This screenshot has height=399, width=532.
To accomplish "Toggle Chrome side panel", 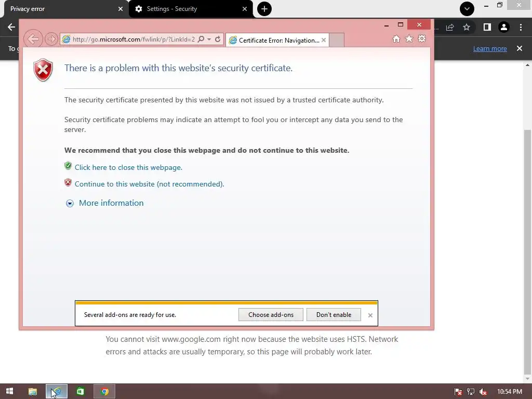I will point(487,27).
